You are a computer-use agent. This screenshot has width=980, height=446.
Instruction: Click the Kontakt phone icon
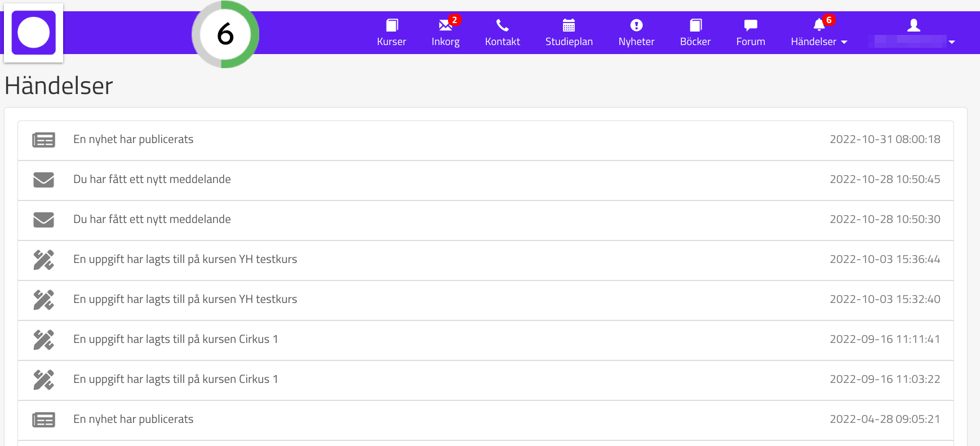pos(502,25)
